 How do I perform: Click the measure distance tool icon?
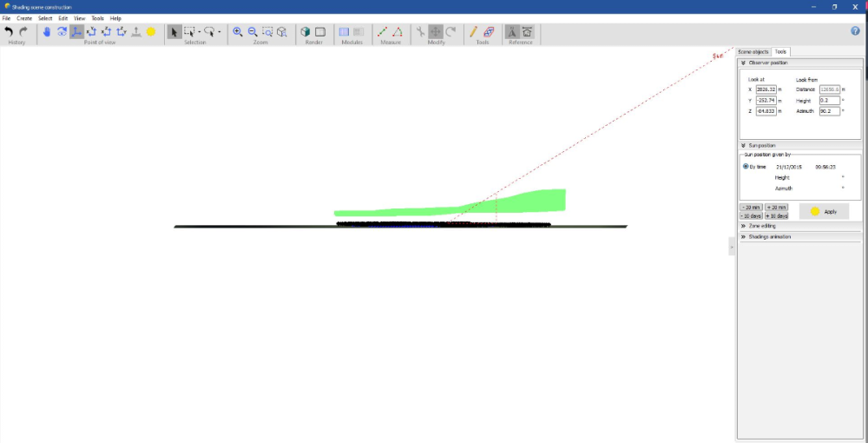click(x=383, y=31)
